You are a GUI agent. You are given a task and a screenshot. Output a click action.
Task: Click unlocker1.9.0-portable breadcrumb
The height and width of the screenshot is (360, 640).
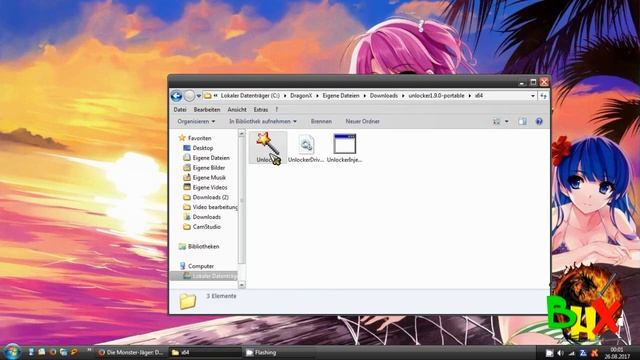click(436, 96)
